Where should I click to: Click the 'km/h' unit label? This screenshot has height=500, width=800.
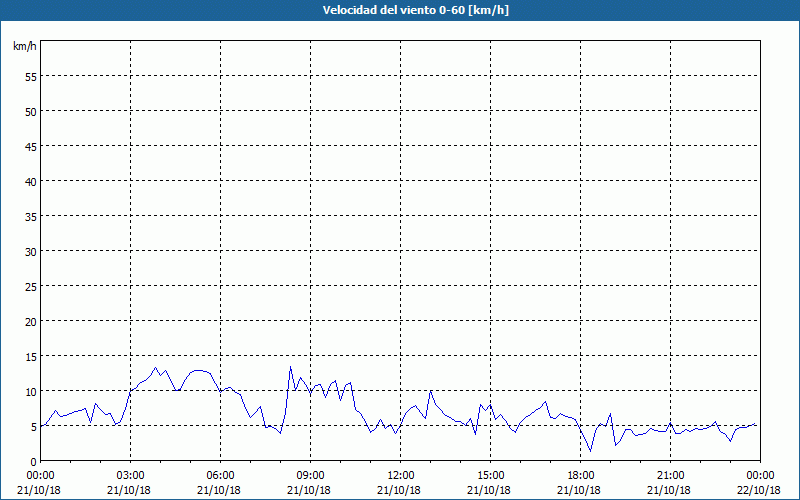click(x=25, y=46)
